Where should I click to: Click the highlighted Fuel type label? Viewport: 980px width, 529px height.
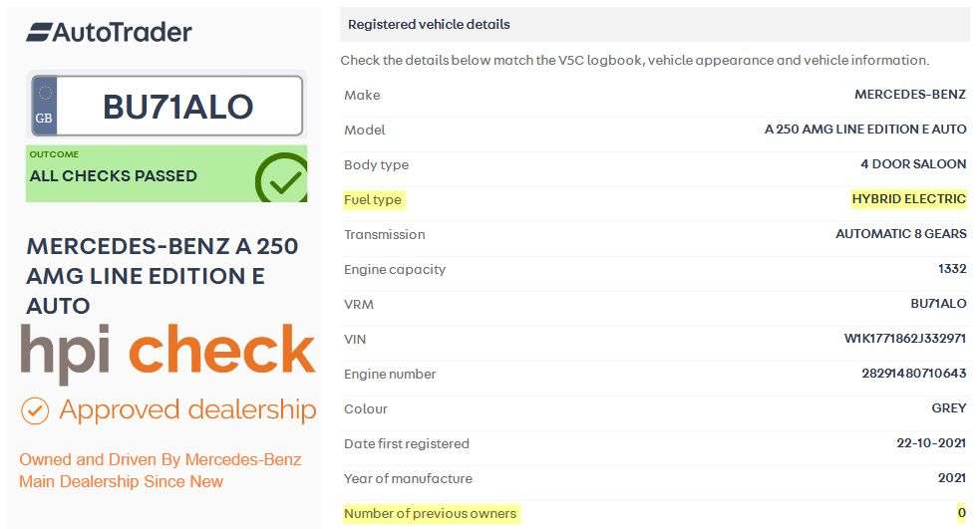[x=373, y=200]
